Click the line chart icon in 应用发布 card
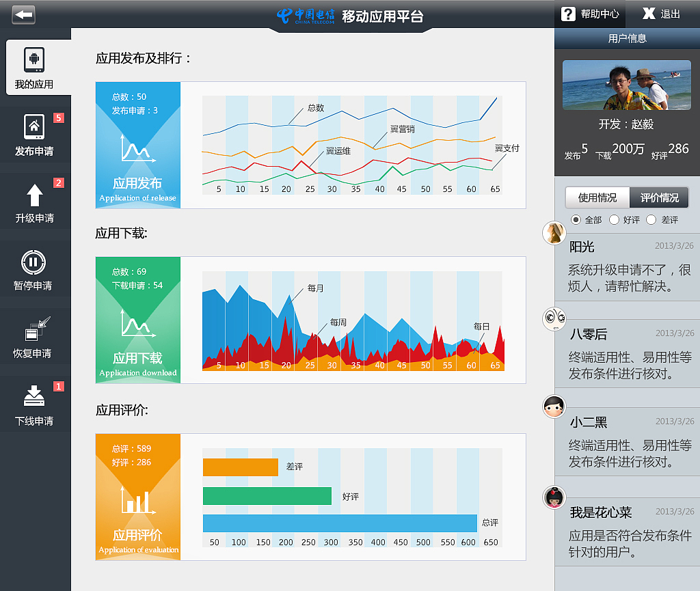The width and height of the screenshot is (700, 591). click(x=137, y=148)
